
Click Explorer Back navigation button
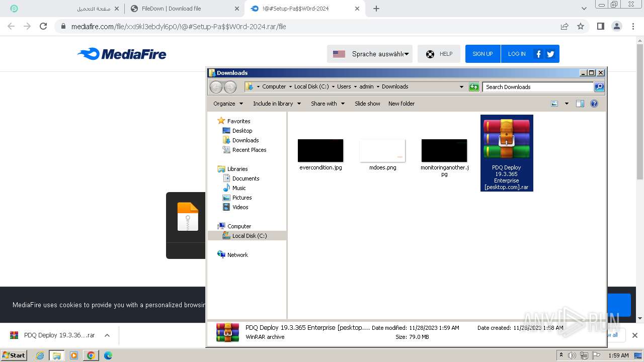(216, 87)
